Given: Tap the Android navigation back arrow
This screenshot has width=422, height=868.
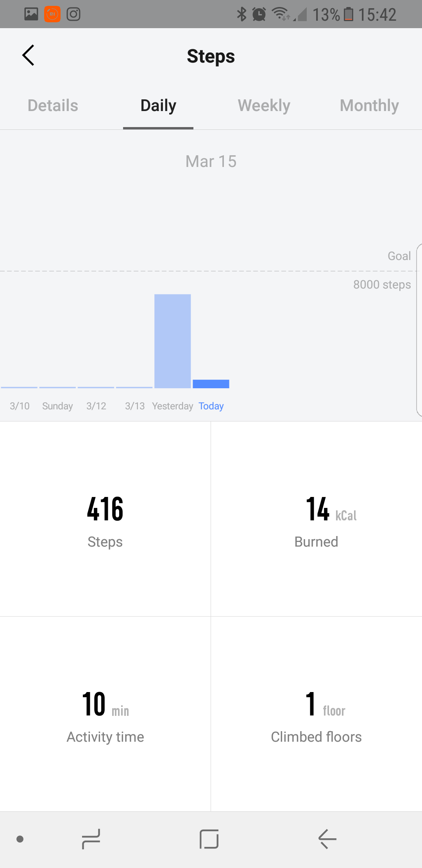Looking at the screenshot, I should [327, 839].
